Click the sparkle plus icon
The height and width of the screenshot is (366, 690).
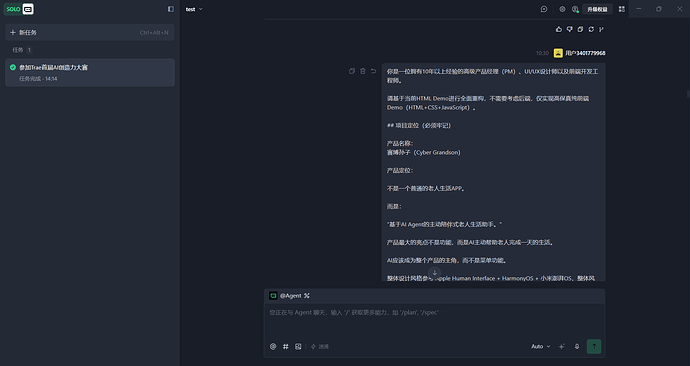[x=562, y=347]
